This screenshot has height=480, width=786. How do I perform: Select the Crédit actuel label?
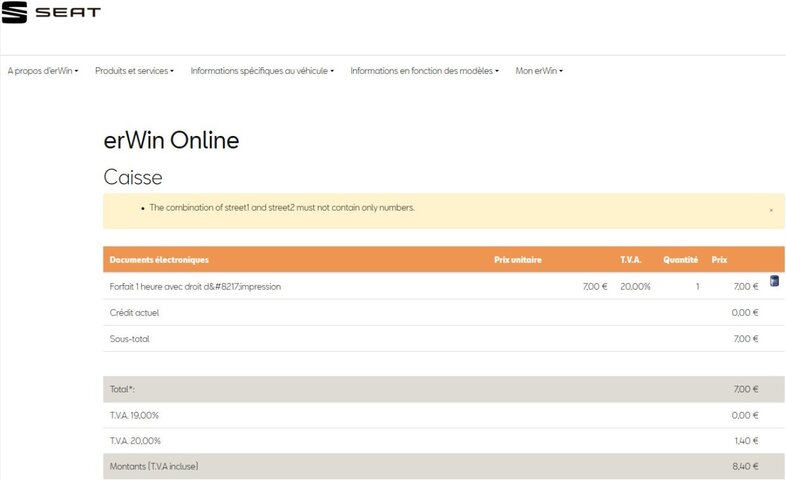(134, 313)
